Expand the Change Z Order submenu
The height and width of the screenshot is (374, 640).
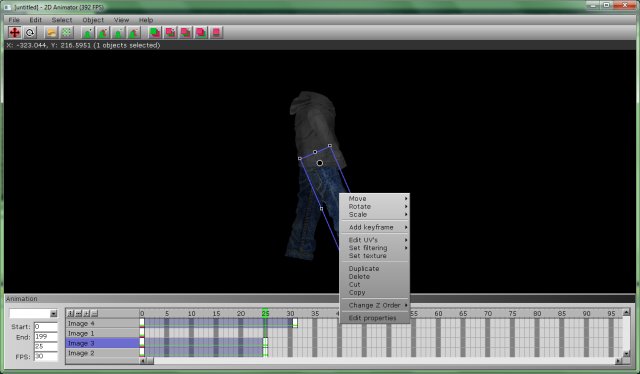click(375, 305)
